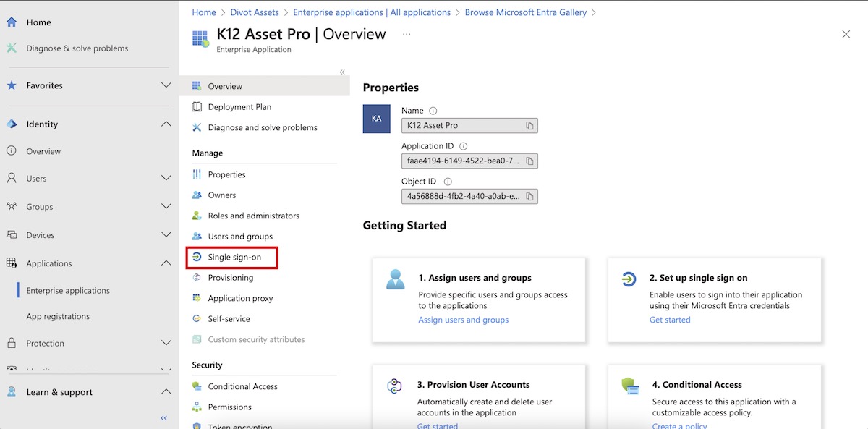Expand the Users section in sidebar

click(166, 178)
